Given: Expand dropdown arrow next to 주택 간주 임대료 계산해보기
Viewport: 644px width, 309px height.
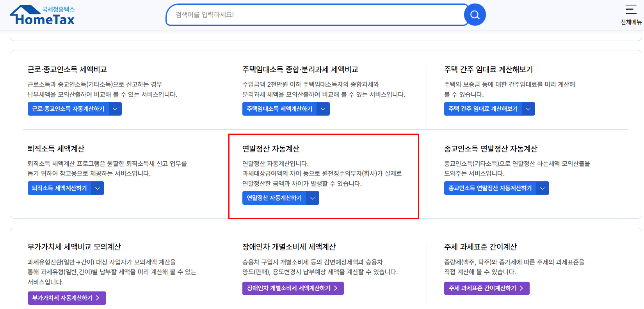Looking at the screenshot, I should (x=528, y=109).
